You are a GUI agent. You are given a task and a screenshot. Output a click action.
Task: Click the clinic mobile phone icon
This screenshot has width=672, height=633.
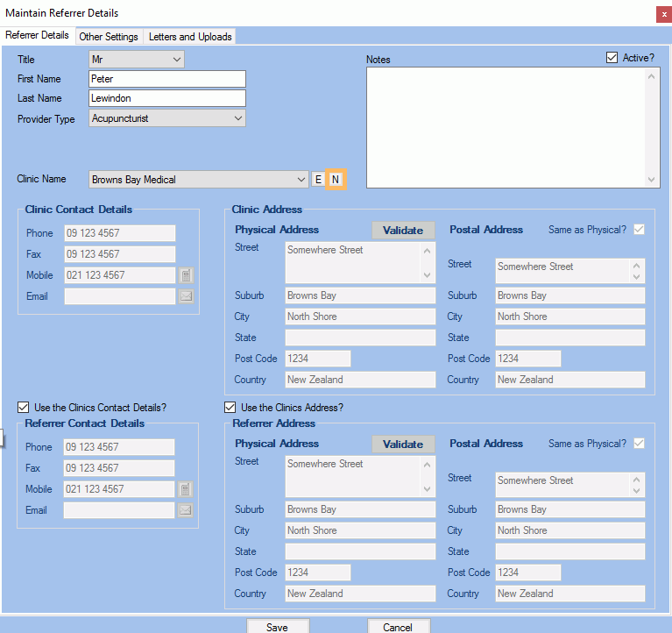[186, 275]
